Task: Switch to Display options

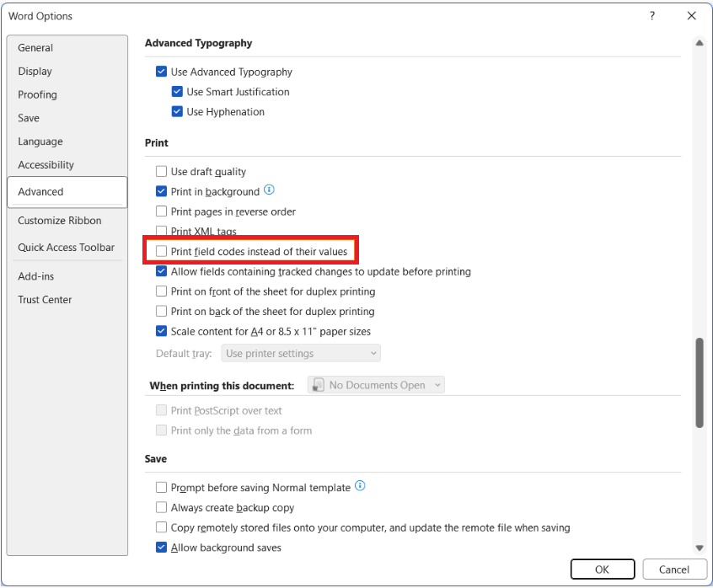Action: [x=67, y=72]
